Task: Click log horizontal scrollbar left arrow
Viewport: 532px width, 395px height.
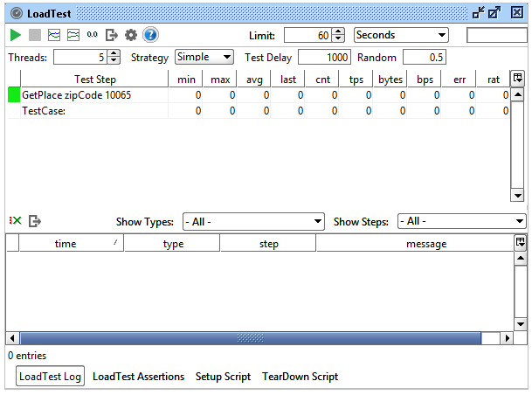Action: click(x=12, y=338)
